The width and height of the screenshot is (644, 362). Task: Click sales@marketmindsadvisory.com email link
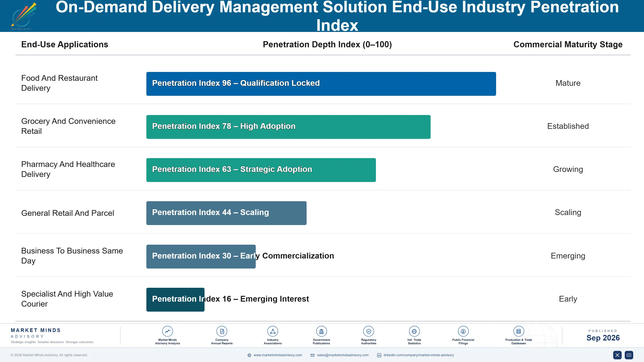[x=342, y=355]
